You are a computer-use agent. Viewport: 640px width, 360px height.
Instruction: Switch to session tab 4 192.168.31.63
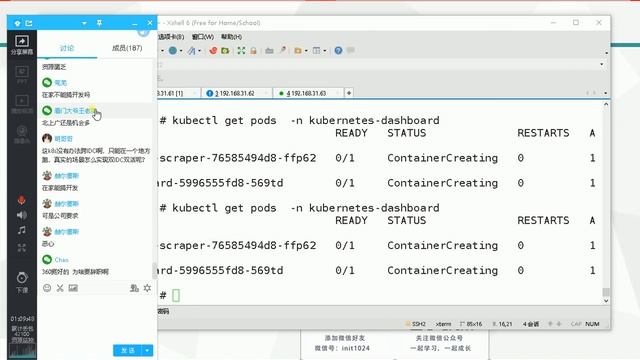(x=307, y=93)
